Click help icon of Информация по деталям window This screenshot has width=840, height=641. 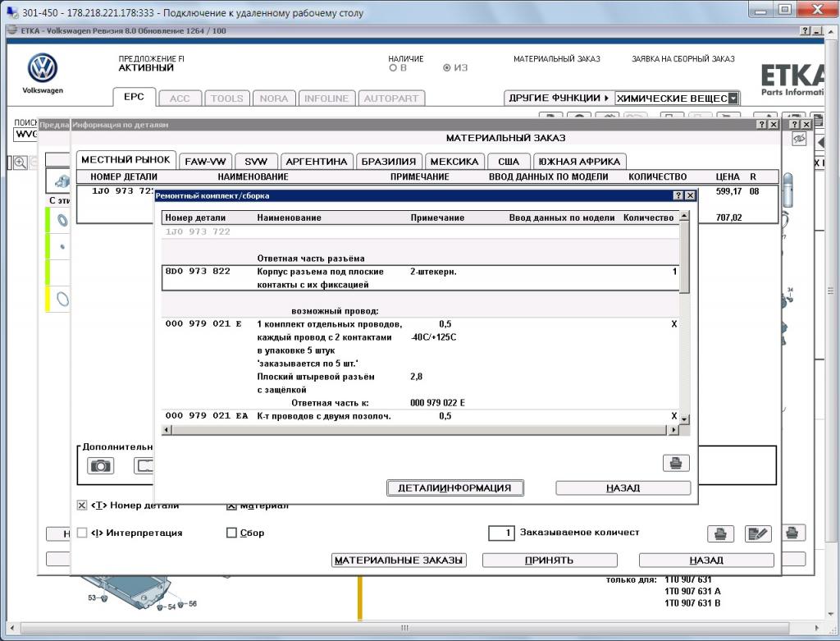(762, 124)
